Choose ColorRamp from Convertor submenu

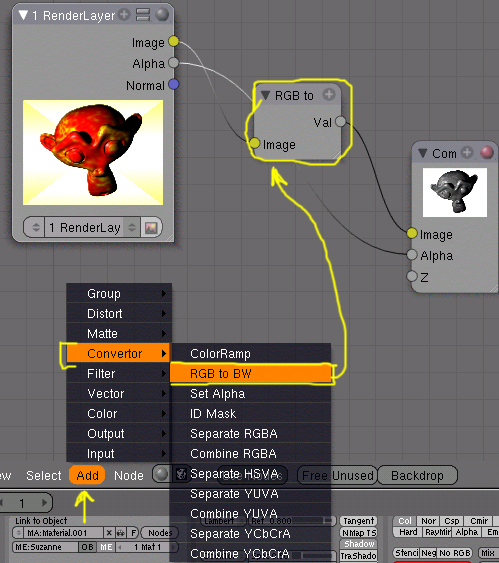click(x=250, y=354)
